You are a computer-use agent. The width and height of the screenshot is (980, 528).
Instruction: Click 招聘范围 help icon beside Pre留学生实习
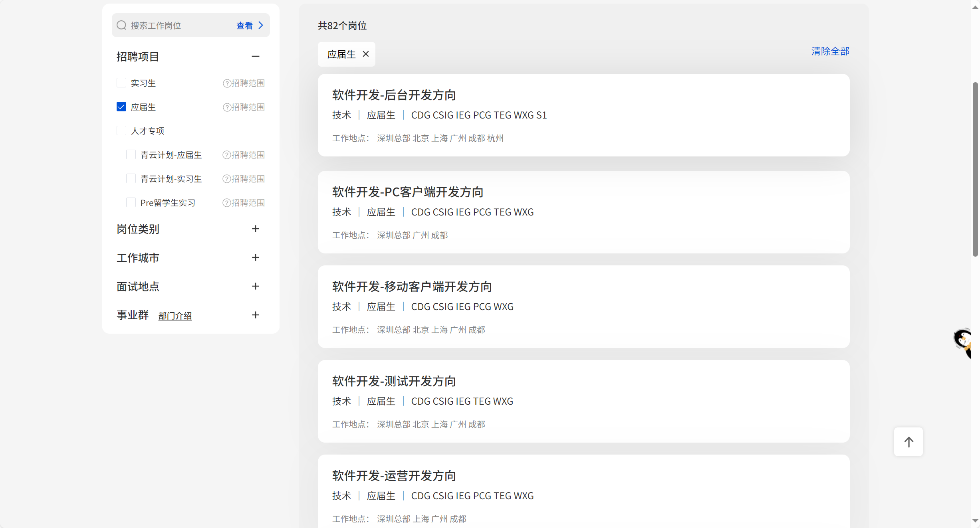(227, 203)
